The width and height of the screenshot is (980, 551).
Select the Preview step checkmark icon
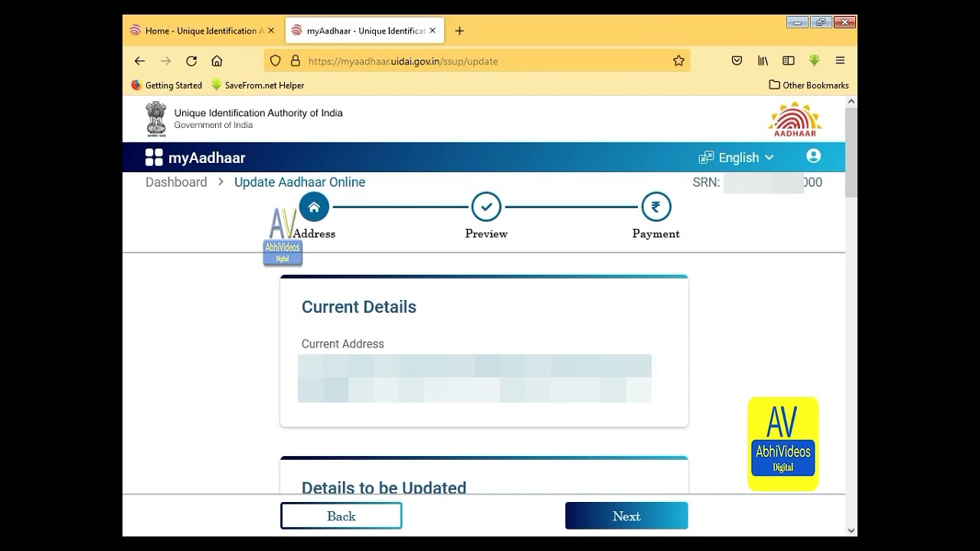(486, 207)
